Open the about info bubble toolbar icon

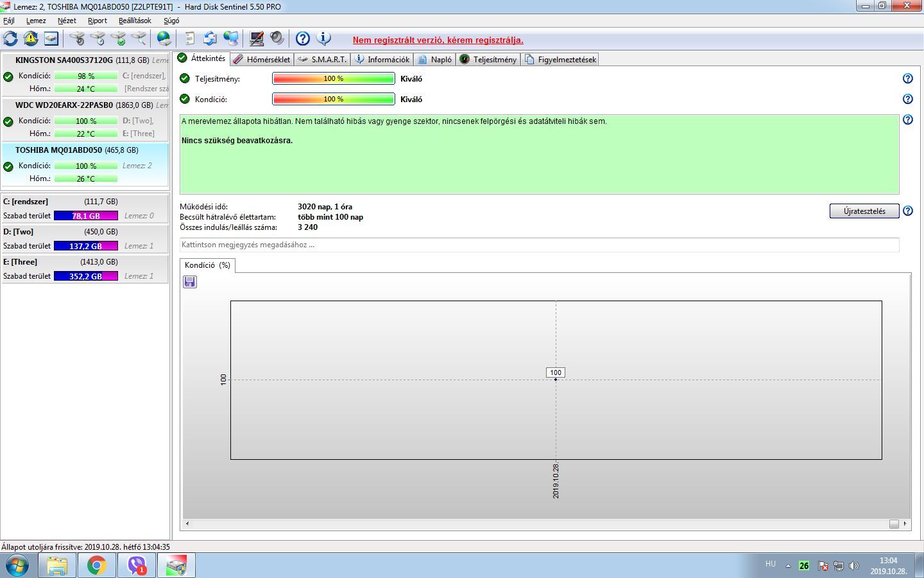pos(324,39)
